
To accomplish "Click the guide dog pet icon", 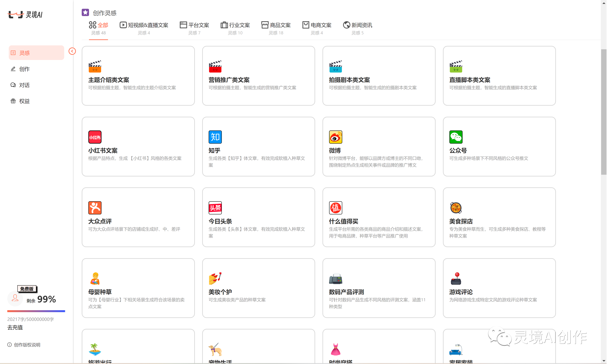I will (x=215, y=349).
